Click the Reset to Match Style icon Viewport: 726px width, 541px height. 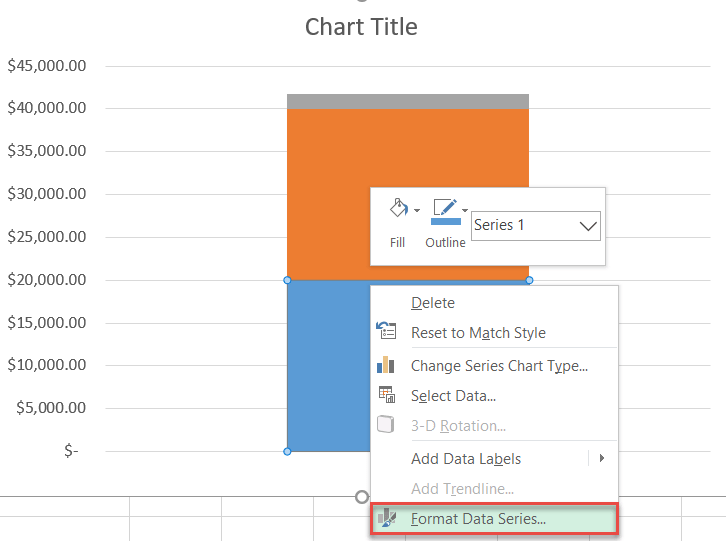click(386, 332)
